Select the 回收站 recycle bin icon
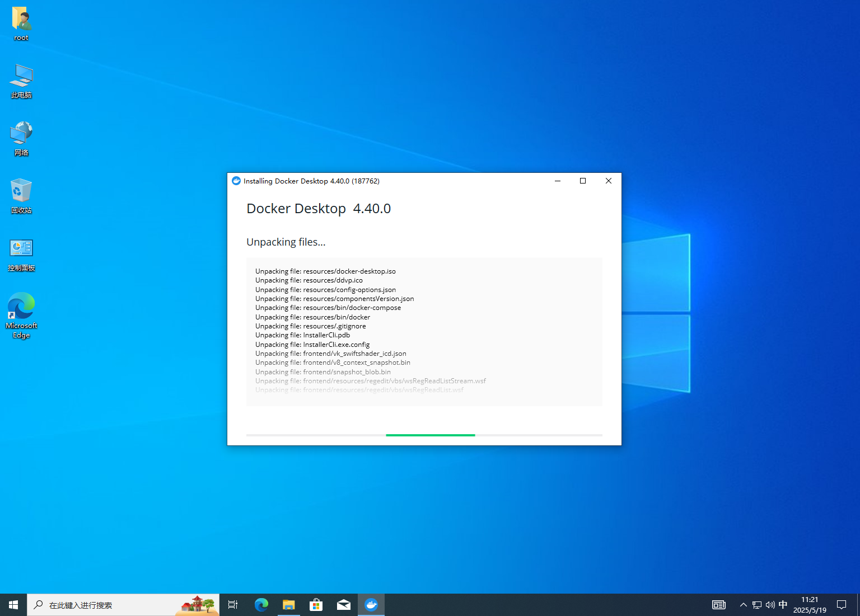 pos(21,196)
